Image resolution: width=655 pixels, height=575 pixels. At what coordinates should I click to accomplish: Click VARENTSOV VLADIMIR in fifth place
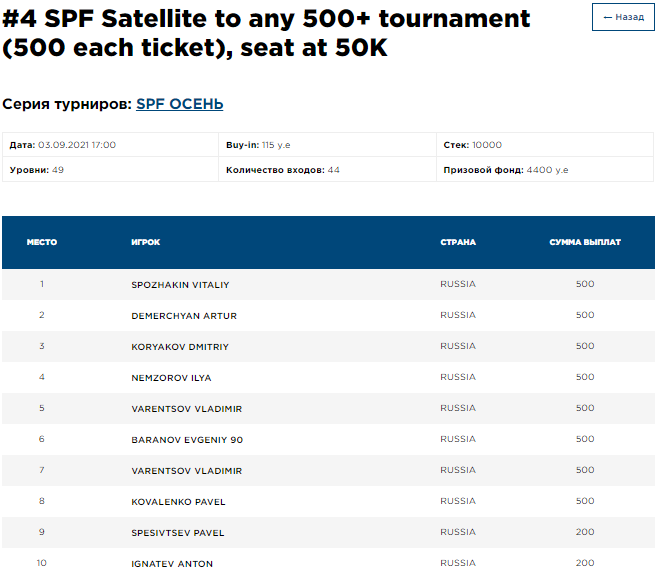pos(187,409)
